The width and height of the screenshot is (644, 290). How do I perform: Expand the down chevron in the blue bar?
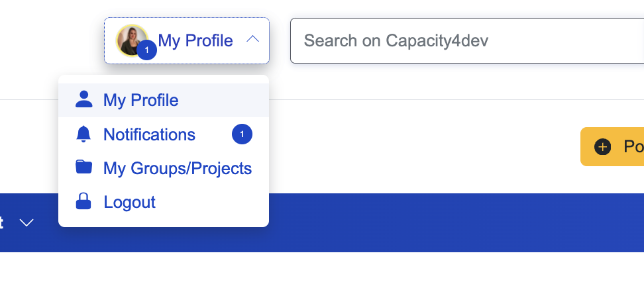27,222
